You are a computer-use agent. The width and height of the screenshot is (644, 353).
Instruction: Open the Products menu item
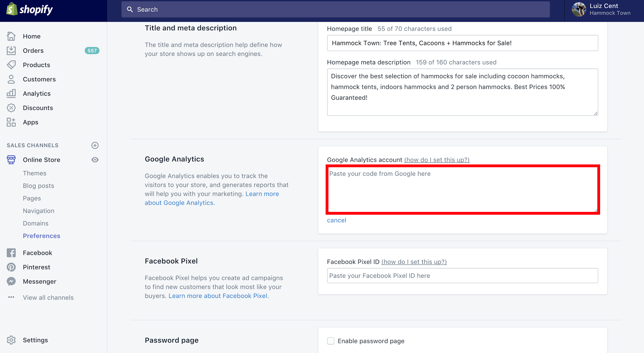(37, 65)
